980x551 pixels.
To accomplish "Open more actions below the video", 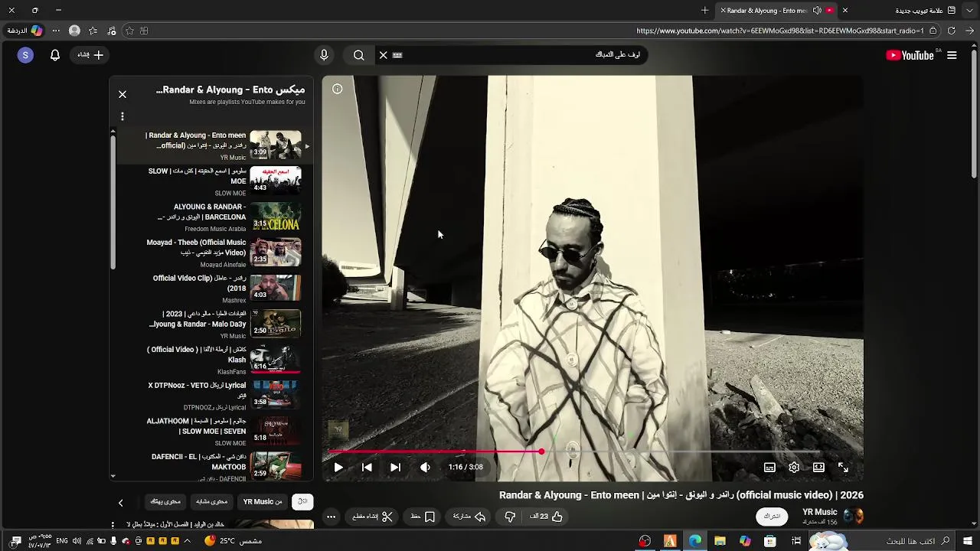I will tap(331, 517).
